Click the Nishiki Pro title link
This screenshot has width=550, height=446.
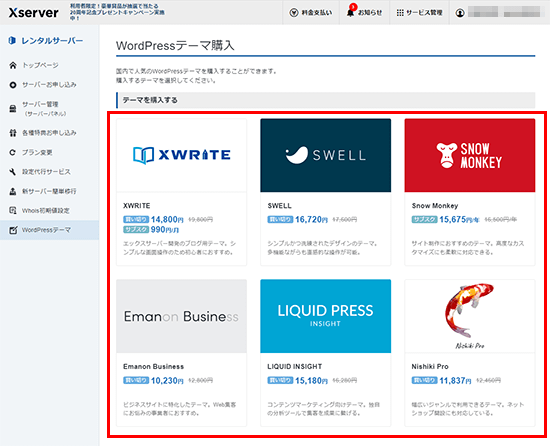[430, 366]
